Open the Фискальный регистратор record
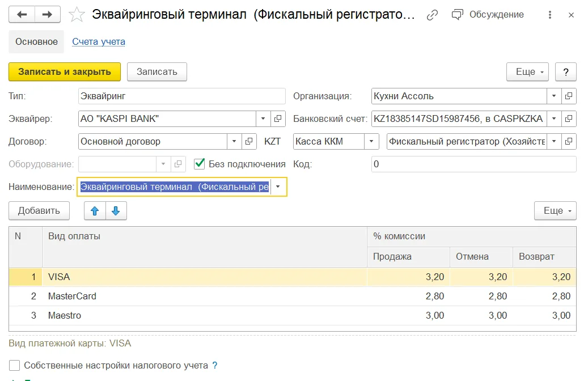The width and height of the screenshot is (588, 381). pyautogui.click(x=569, y=141)
